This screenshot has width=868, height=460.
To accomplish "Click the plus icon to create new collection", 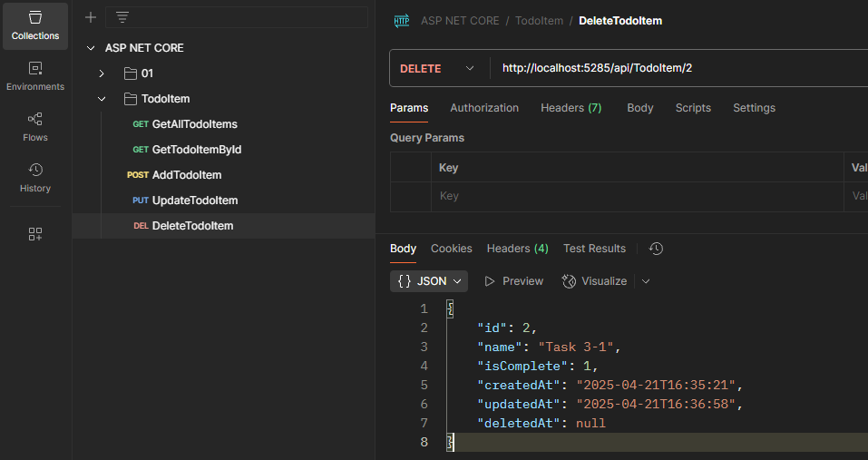I will pyautogui.click(x=90, y=17).
